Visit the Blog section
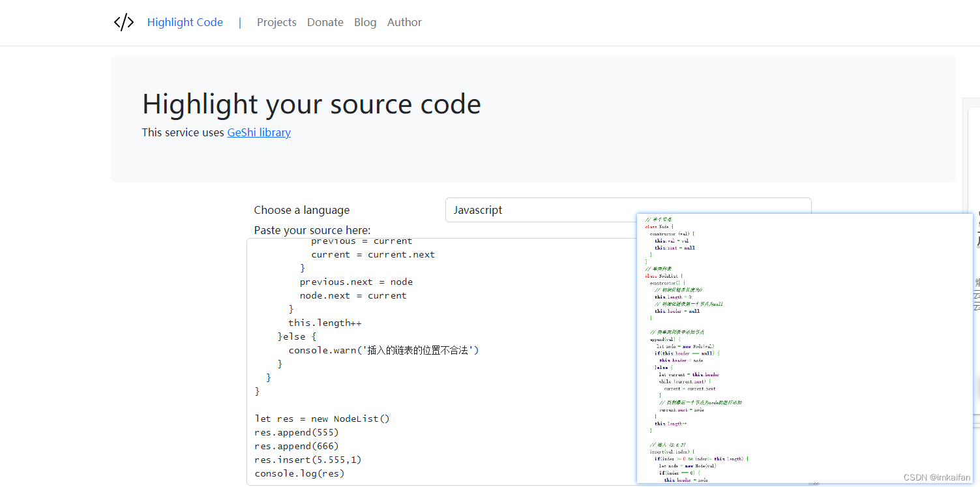Screen dimensions: 980x487 coord(365,22)
